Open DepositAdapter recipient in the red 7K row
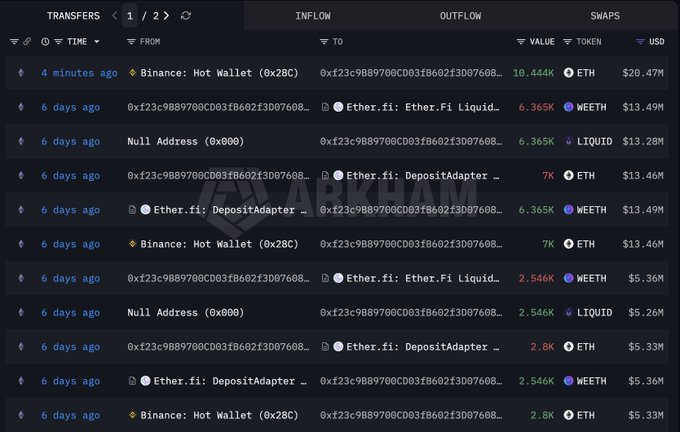 pos(423,176)
